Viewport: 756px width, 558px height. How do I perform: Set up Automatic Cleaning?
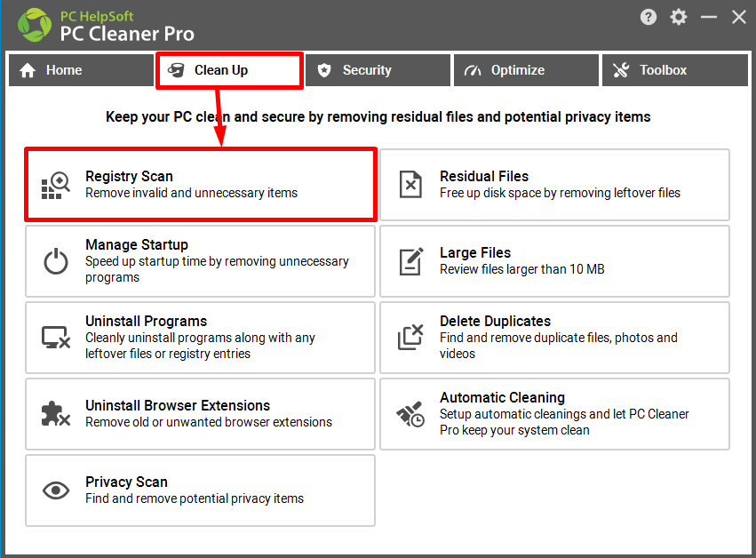554,414
